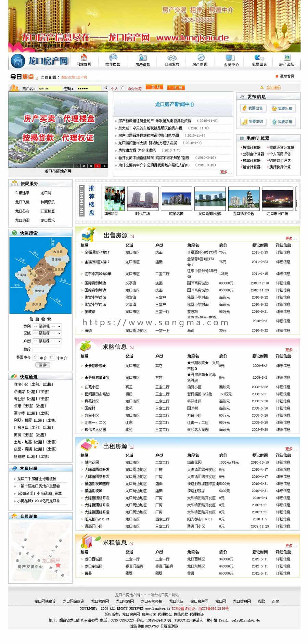Click 佛堂镇 on the region map
308x644 pixels.
[x=39, y=291]
